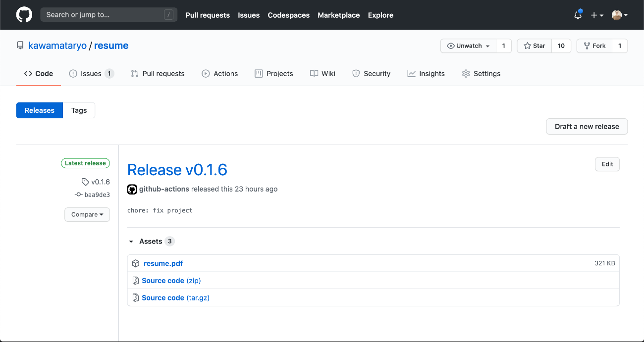Open Codespaces in top navigation
Viewport: 644px width, 342px height.
pos(289,15)
